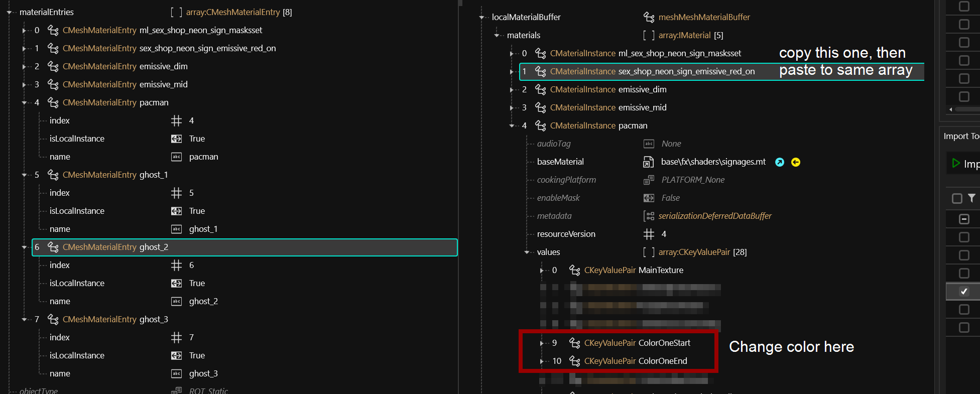This screenshot has height=394, width=980.
Task: Click the class icon of CMeshMaterialEntry ghost_1
Action: (53, 175)
